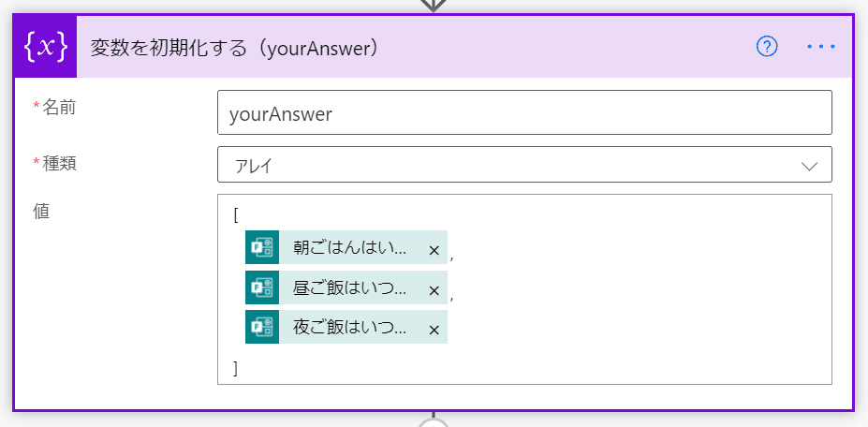Collapse the 変数を初期化する card by its title
The image size is (868, 427).
click(234, 47)
